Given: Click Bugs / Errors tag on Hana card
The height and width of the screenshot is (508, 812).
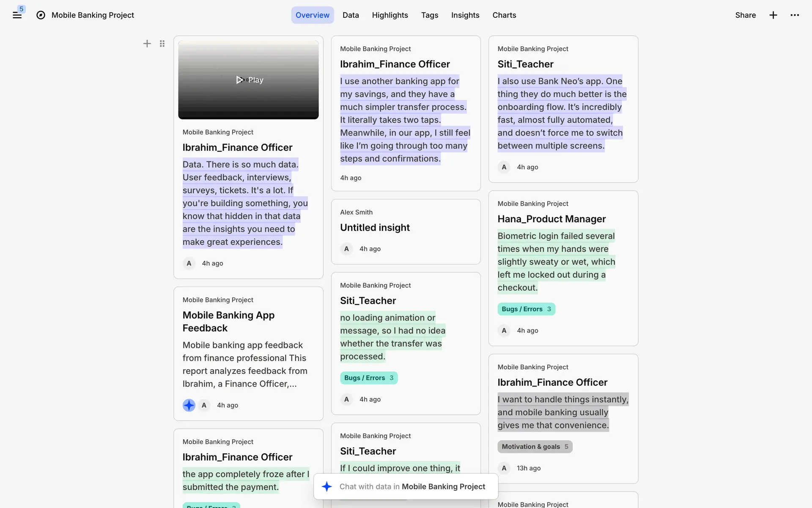Looking at the screenshot, I should coord(526,309).
